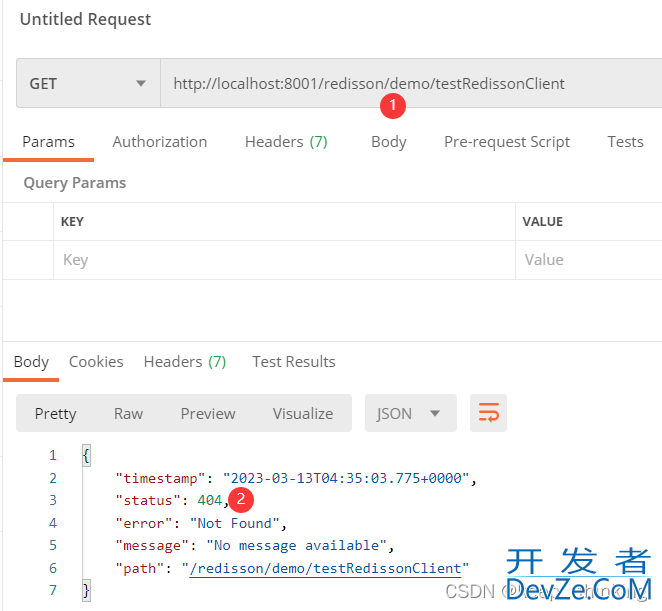Image resolution: width=662 pixels, height=611 pixels.
Task: Click the "No message available" value
Action: point(296,546)
